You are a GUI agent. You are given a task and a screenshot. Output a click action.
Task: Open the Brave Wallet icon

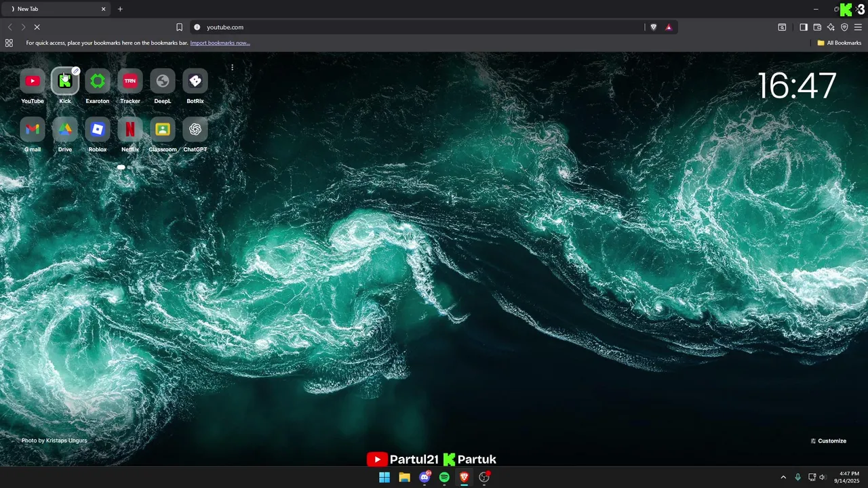[817, 27]
